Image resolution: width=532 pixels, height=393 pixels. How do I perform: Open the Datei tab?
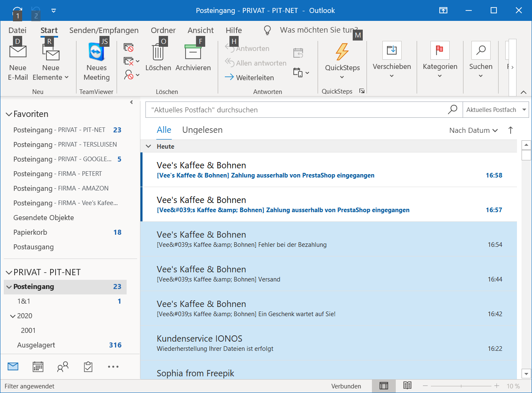[18, 30]
